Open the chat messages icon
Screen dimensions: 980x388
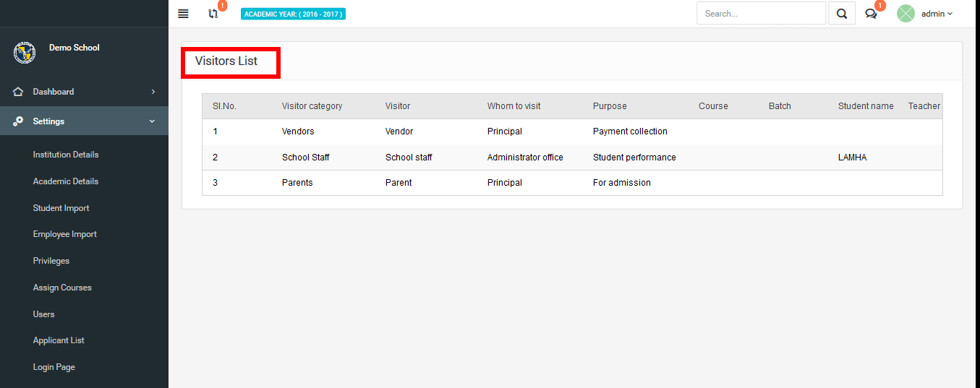click(x=872, y=14)
